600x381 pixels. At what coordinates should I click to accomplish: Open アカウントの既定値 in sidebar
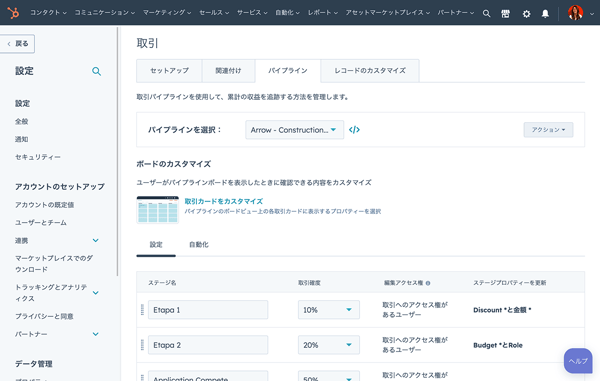tap(44, 205)
